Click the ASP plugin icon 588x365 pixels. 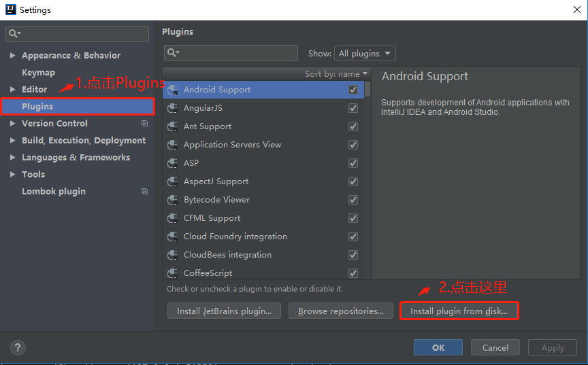pyautogui.click(x=172, y=163)
